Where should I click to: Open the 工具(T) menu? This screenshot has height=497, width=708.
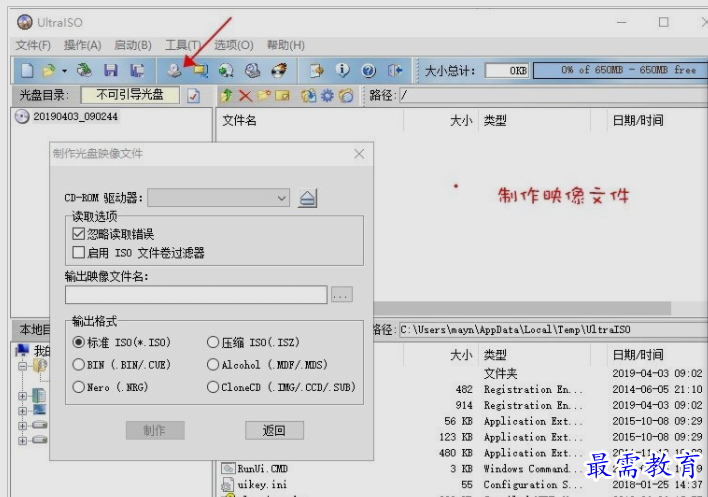coord(183,45)
